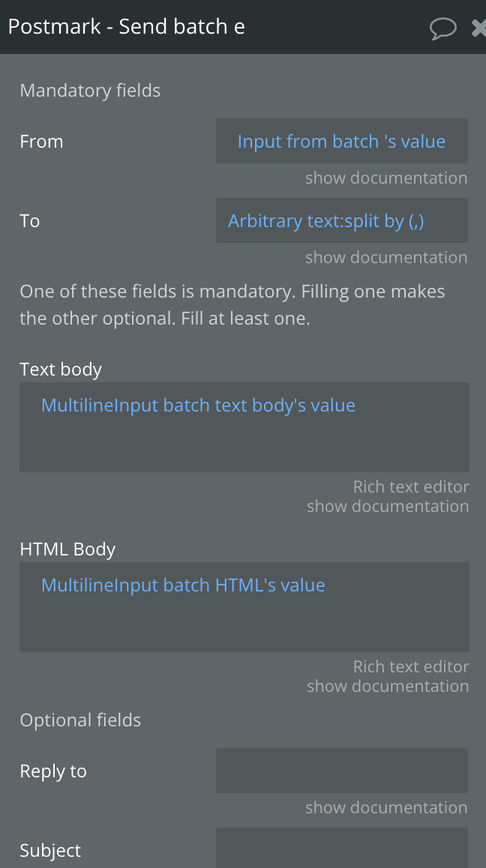Open Rich text editor for HTML Body
486x868 pixels.
(x=411, y=666)
